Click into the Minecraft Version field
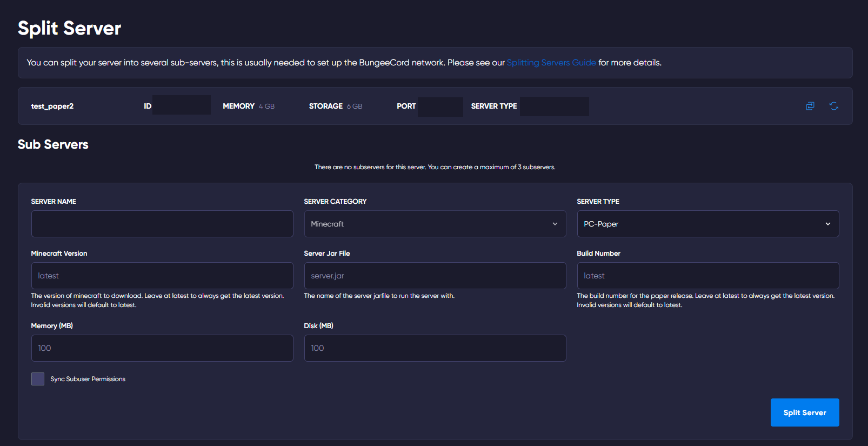This screenshot has width=868, height=446. coord(162,276)
